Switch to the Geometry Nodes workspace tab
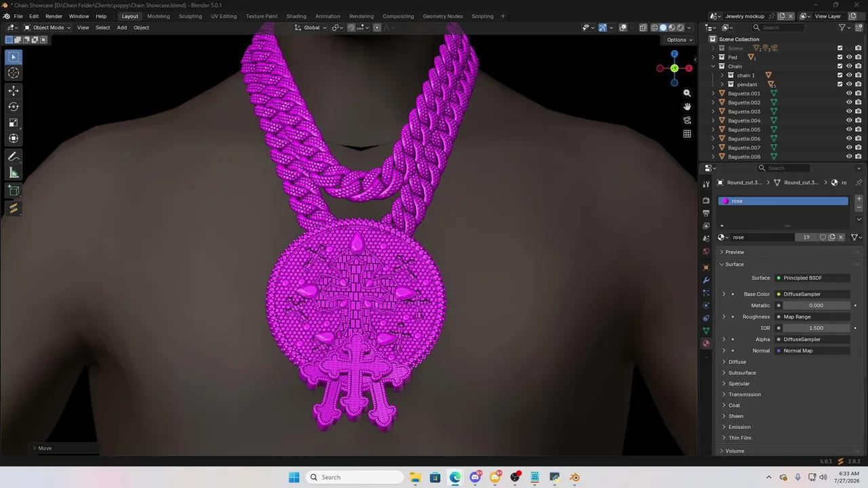This screenshot has height=488, width=868. point(443,16)
